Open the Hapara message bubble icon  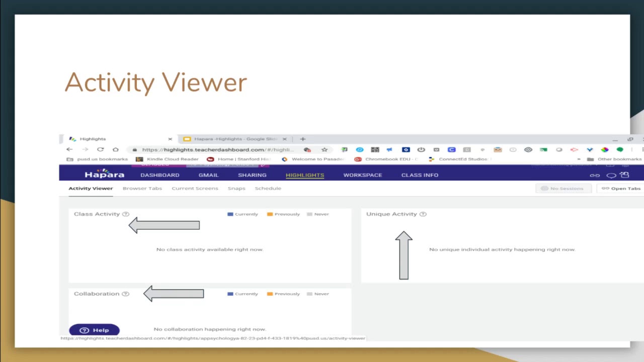[611, 175]
